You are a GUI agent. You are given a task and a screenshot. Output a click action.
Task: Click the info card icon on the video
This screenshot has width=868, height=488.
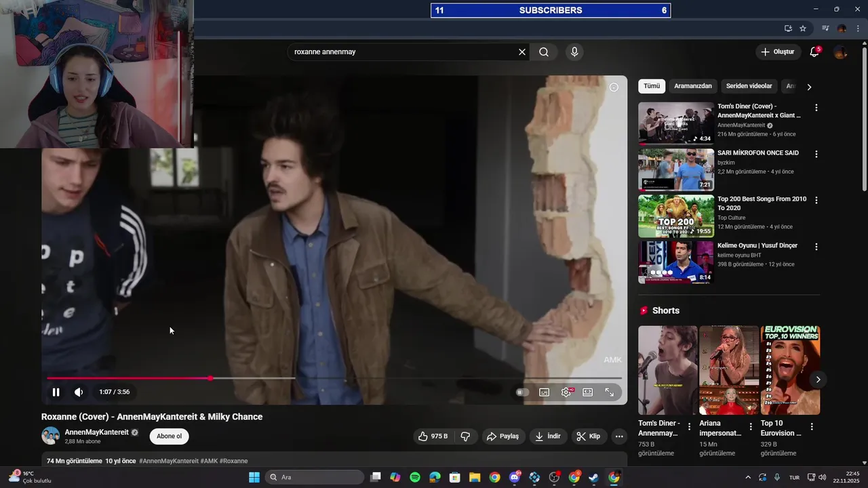pos(614,87)
